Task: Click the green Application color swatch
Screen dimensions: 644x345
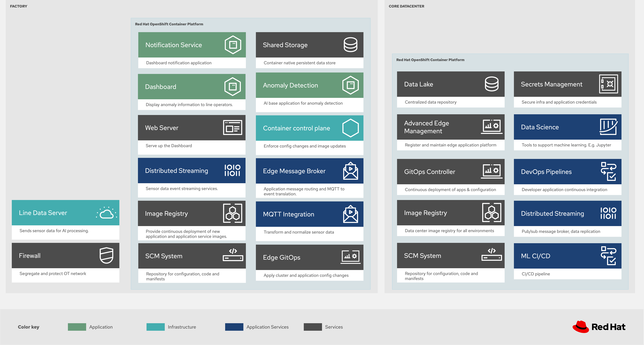Action: (x=77, y=327)
